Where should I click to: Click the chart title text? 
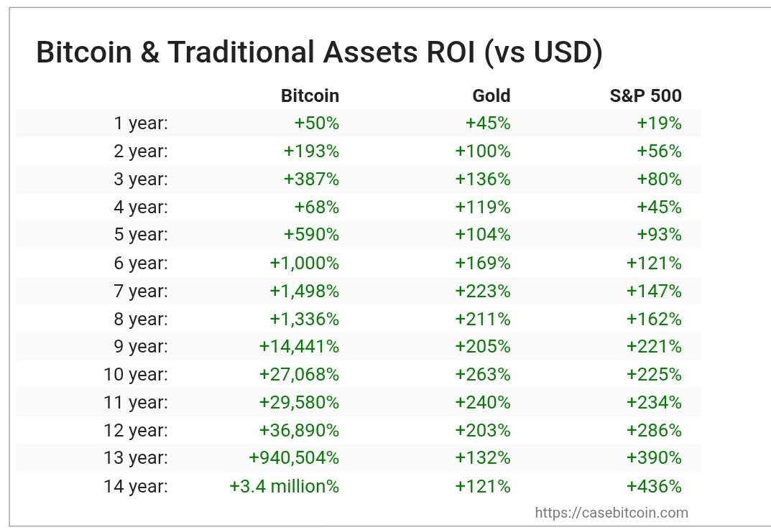tap(319, 54)
